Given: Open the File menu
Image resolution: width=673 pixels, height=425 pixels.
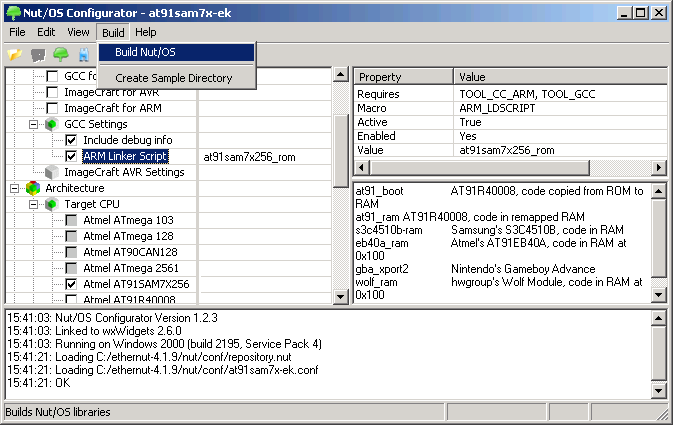Looking at the screenshot, I should (17, 32).
